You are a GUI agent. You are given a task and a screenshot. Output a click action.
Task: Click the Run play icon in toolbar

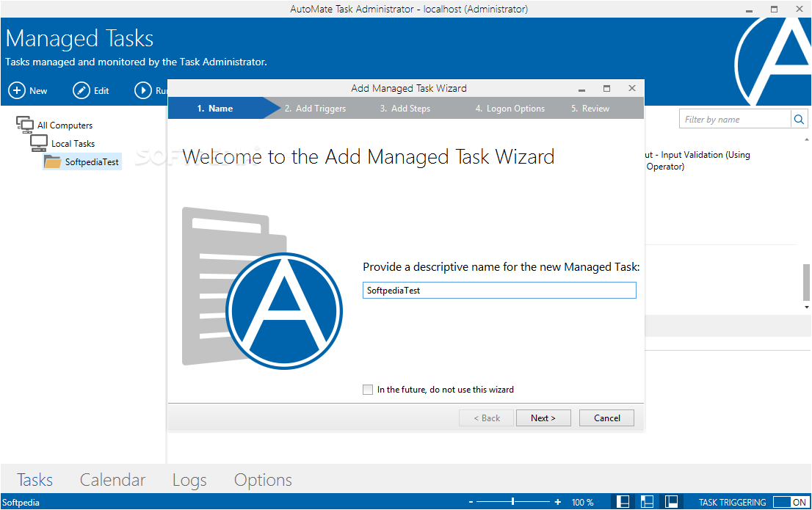[143, 90]
